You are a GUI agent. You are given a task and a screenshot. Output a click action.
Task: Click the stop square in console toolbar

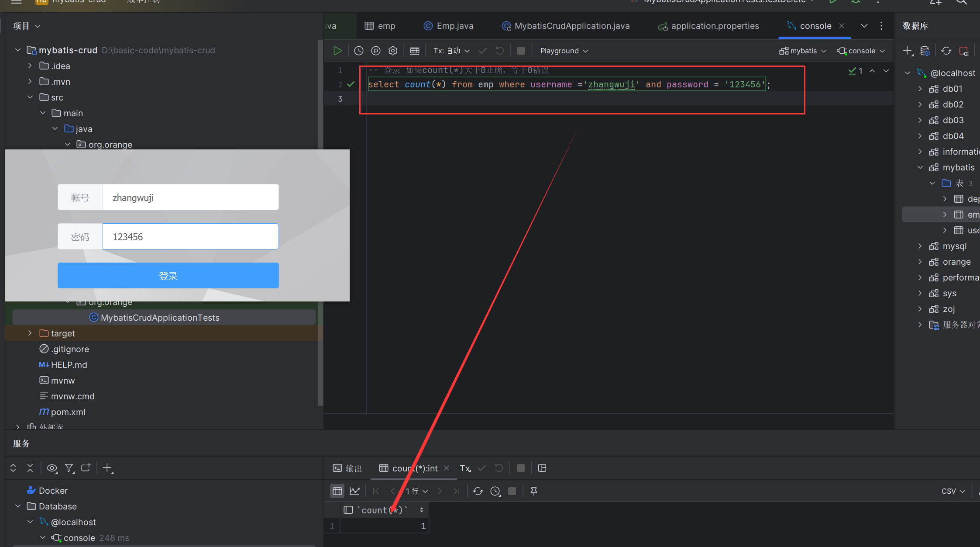pos(521,51)
